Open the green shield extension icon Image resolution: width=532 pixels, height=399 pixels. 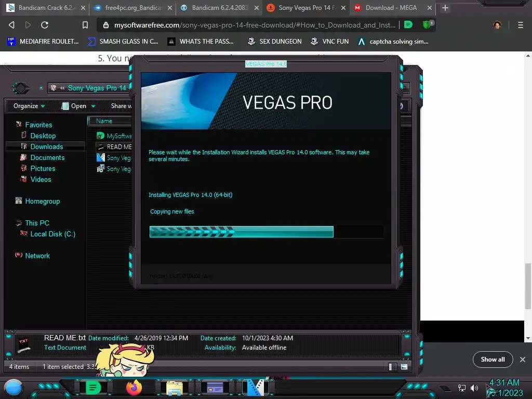coord(428,24)
